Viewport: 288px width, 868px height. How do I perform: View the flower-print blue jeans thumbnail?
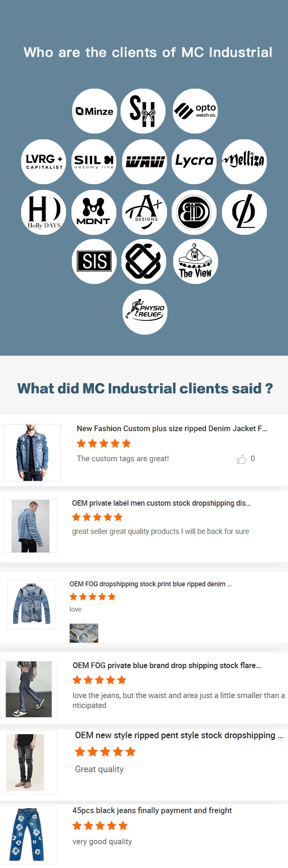click(x=28, y=835)
